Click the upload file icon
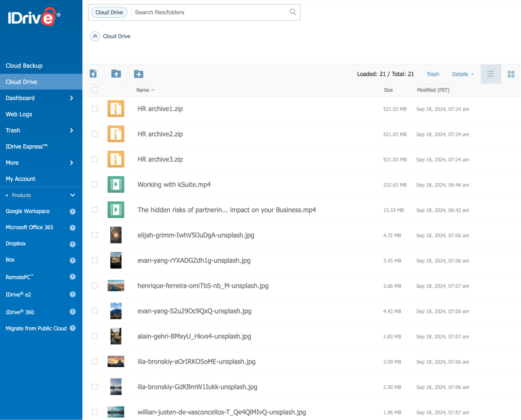 [93, 74]
